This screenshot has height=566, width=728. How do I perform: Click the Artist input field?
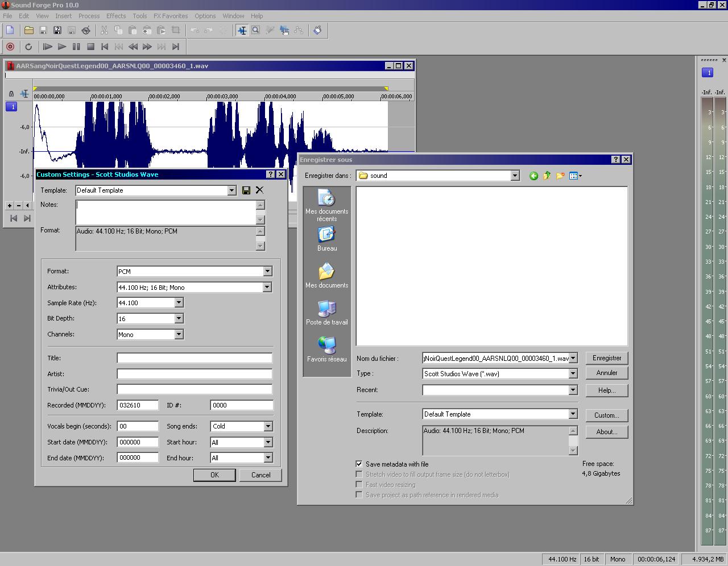195,374
